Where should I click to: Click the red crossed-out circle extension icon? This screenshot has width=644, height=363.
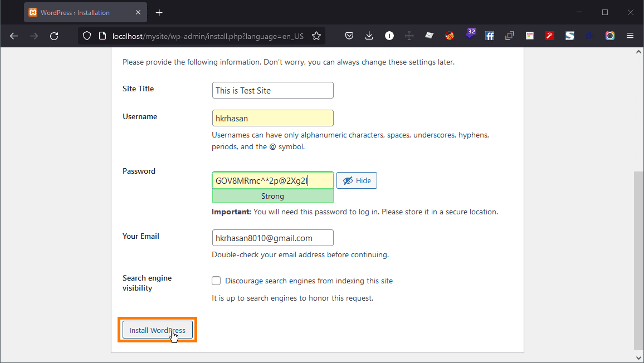coord(450,36)
